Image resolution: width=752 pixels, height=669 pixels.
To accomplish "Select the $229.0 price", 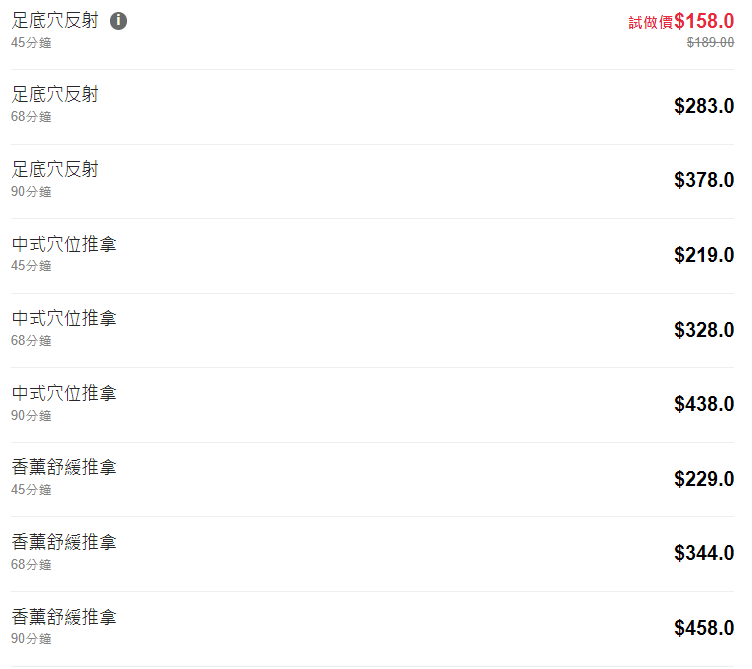I will coord(704,479).
